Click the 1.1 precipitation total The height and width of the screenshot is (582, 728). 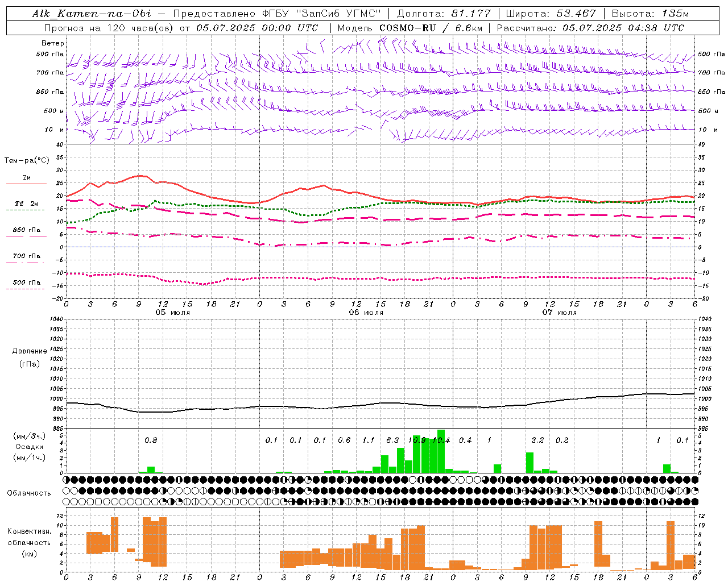coord(369,440)
